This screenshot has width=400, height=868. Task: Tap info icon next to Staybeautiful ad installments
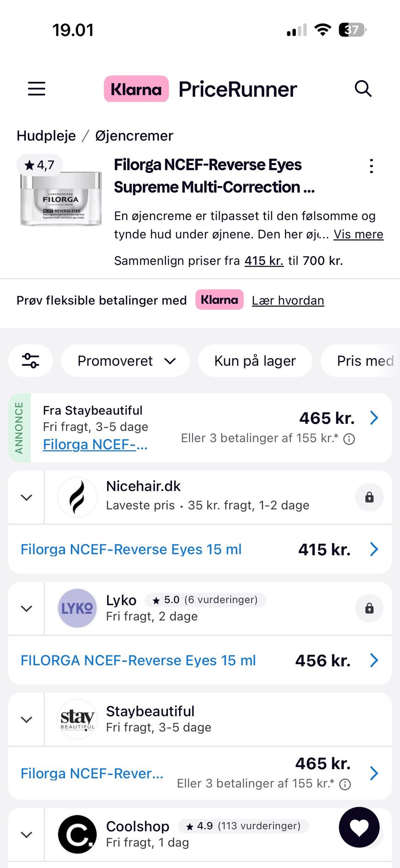click(349, 439)
